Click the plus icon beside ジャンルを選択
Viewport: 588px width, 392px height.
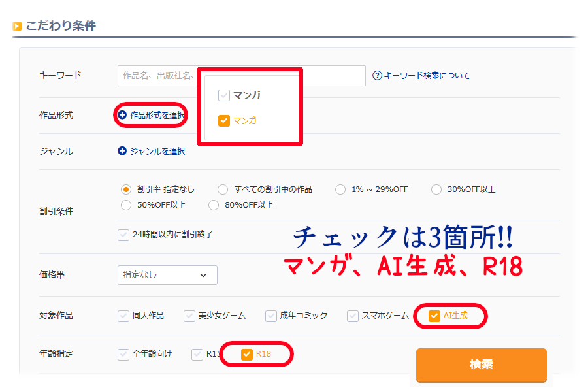(122, 151)
